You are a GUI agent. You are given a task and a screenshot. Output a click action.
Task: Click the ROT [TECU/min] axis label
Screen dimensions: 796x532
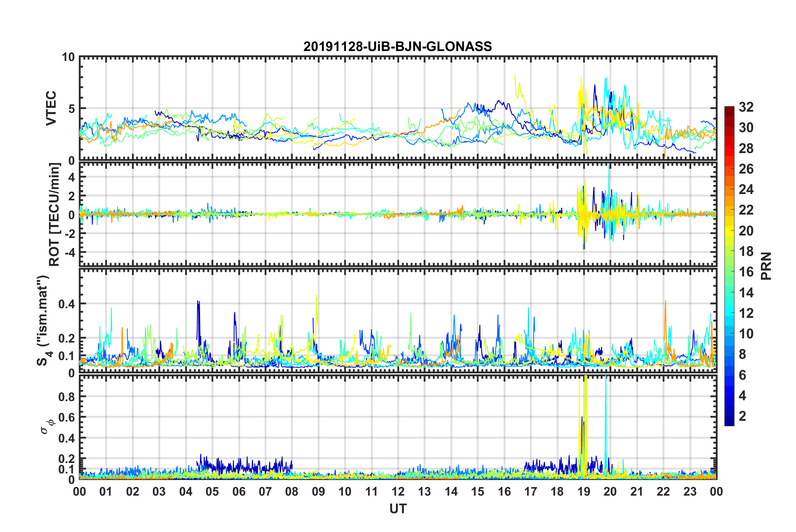point(54,215)
